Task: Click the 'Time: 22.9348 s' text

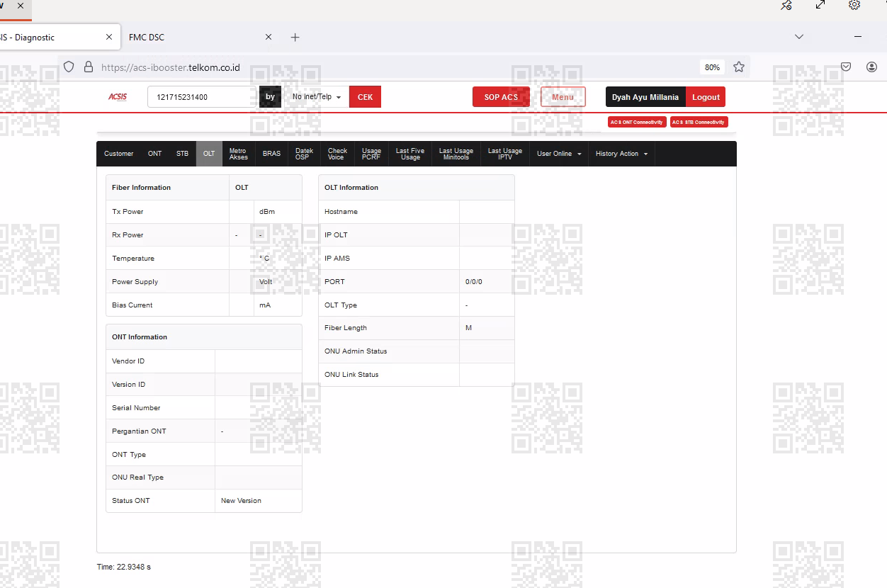Action: pyautogui.click(x=124, y=567)
